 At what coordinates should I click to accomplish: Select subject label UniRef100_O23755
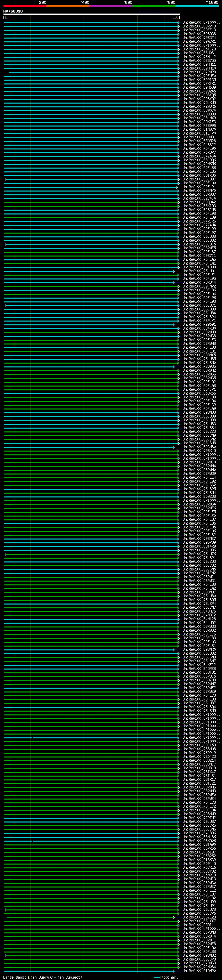pos(199,60)
